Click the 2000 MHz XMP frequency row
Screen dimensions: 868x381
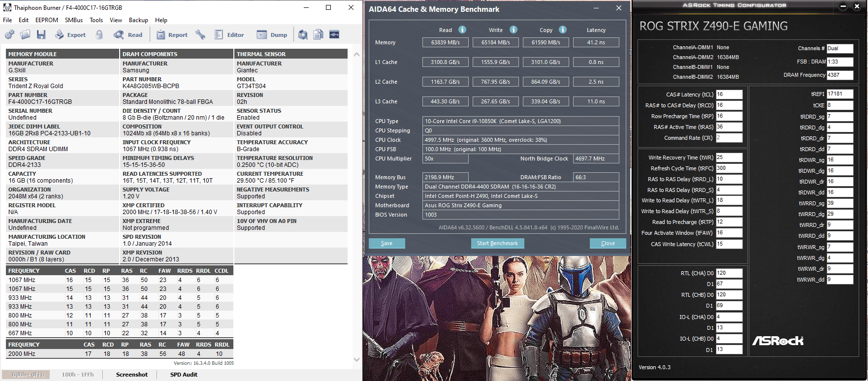point(119,354)
